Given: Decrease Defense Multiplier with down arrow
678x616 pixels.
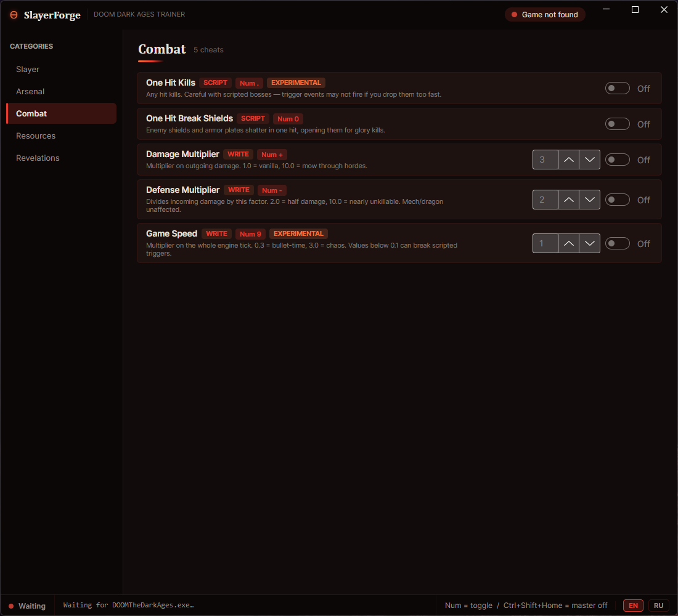Looking at the screenshot, I should click(589, 200).
